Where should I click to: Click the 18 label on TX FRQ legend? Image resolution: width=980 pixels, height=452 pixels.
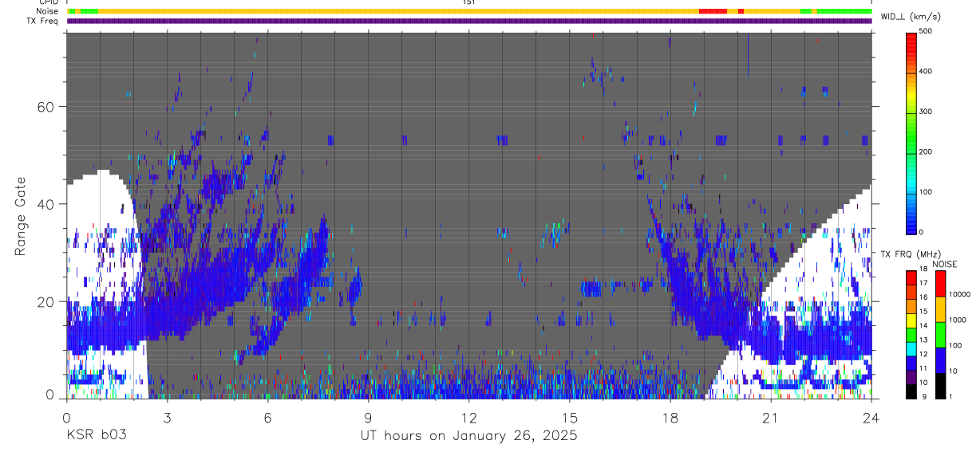923,270
